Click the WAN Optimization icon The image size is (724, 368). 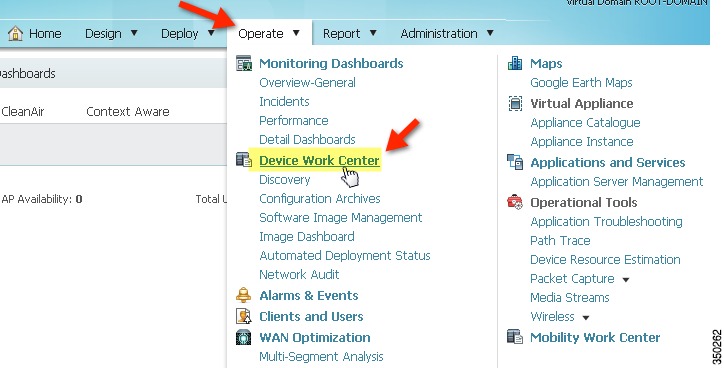pos(243,338)
